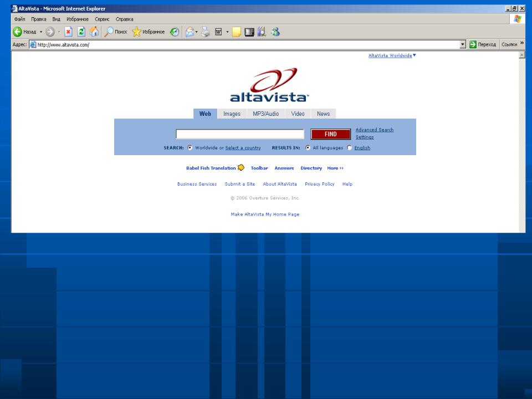Open the Сервис menu
The width and height of the screenshot is (532, 399).
pyautogui.click(x=102, y=19)
